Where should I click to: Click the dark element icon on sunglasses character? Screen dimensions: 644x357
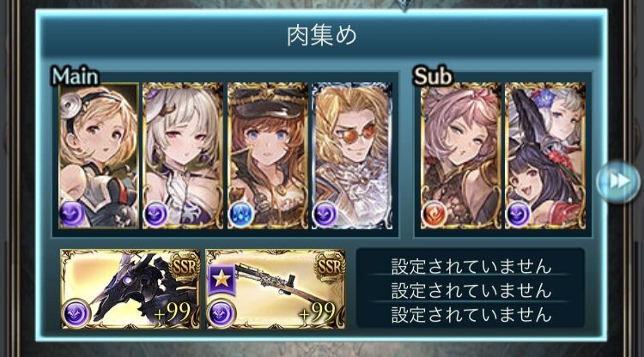(x=325, y=215)
